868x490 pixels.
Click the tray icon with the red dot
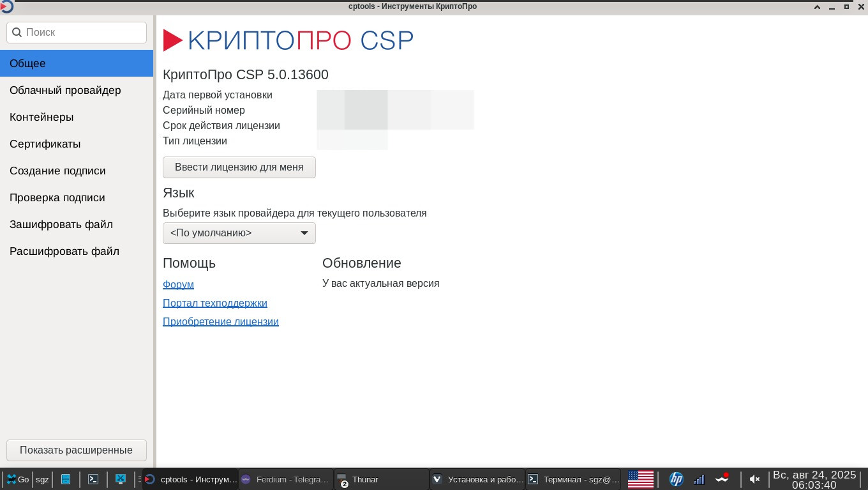pos(722,479)
